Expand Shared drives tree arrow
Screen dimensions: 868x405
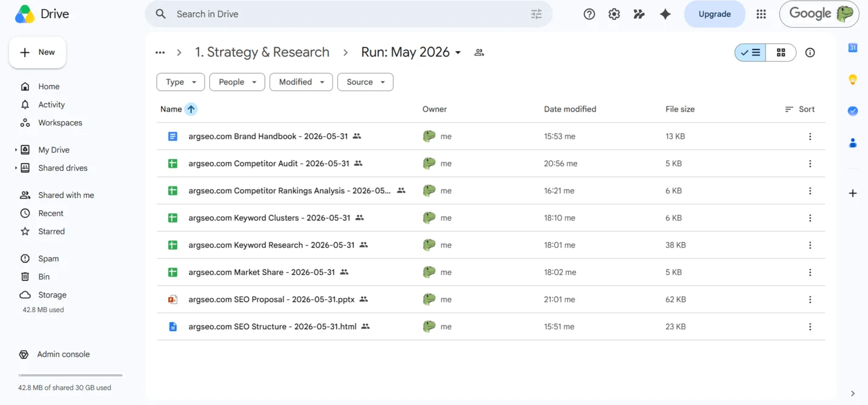[x=16, y=168]
